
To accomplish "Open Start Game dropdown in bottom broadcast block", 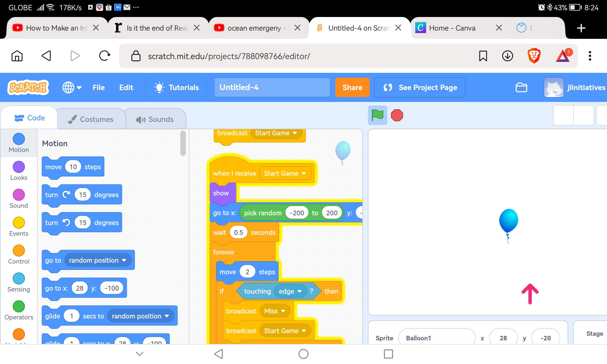I will (x=285, y=331).
